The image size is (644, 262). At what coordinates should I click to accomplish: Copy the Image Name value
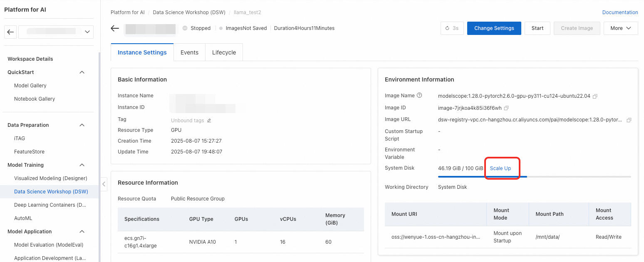(595, 96)
